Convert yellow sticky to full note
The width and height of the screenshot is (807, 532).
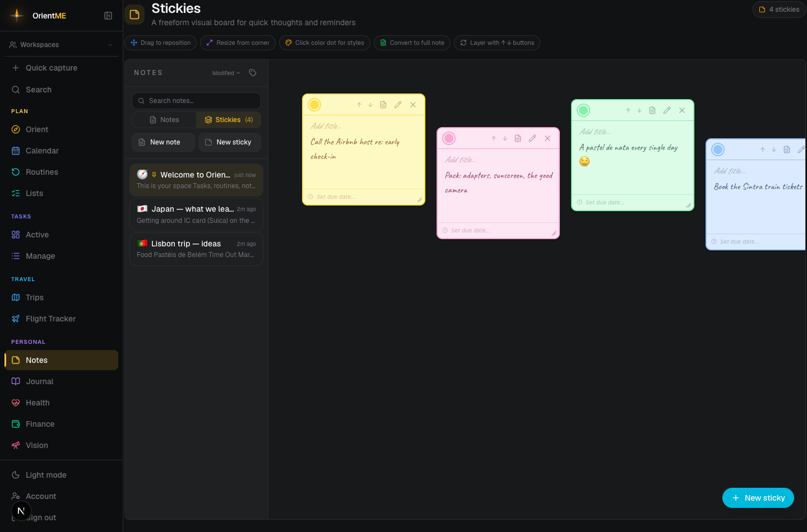point(383,105)
